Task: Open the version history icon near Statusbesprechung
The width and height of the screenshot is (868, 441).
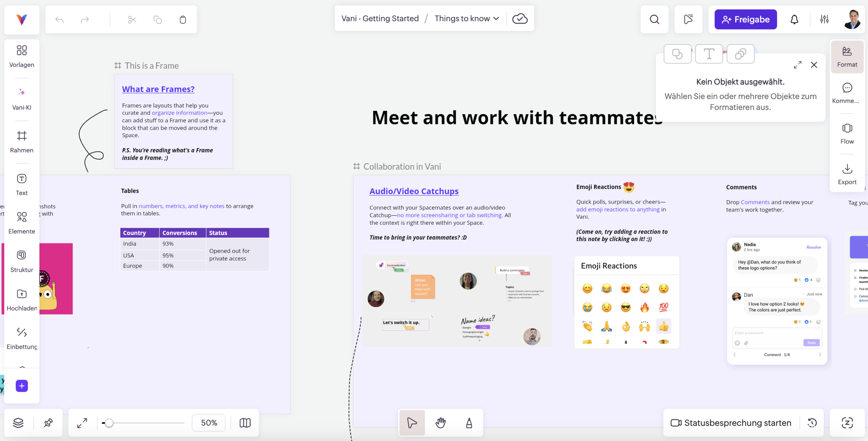Action: coord(812,423)
